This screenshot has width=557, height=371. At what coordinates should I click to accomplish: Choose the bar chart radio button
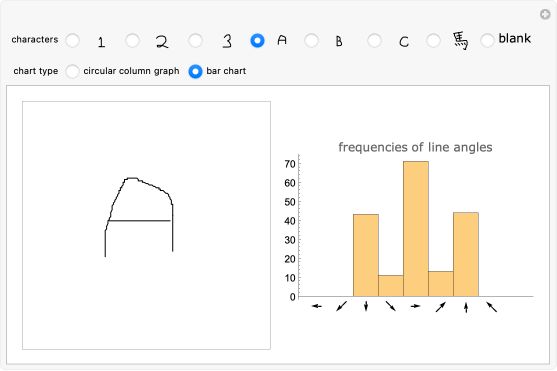click(x=195, y=71)
